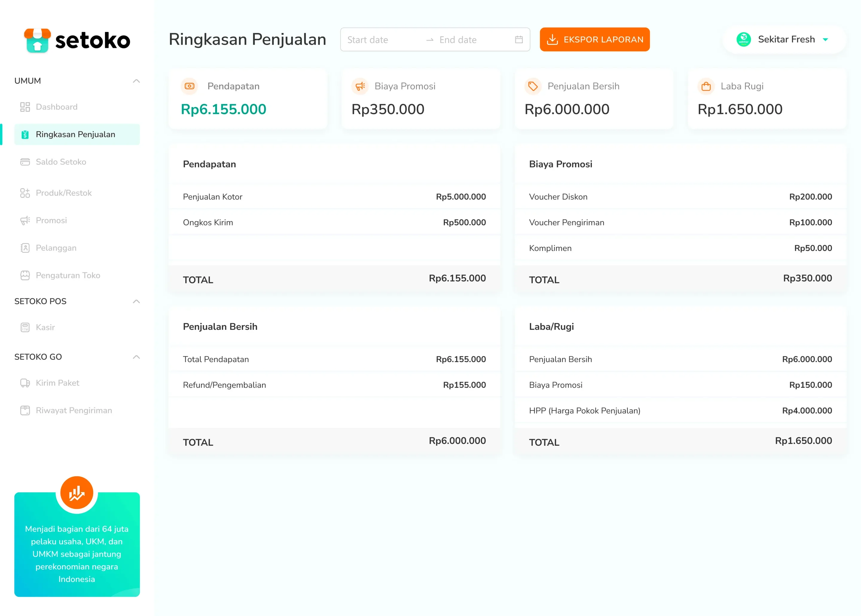Click the Sekitar Fresh store avatar
Viewport: 861px width, 616px height.
(744, 39)
